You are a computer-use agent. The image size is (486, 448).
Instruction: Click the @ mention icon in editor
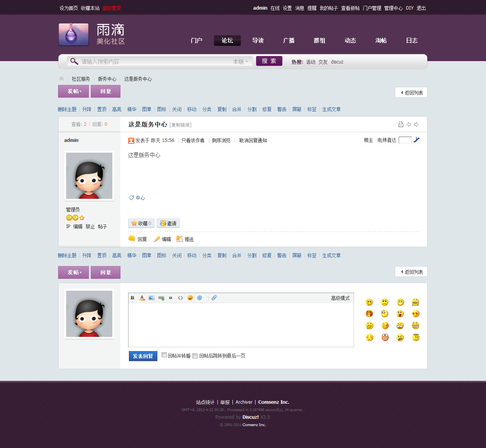click(x=200, y=298)
